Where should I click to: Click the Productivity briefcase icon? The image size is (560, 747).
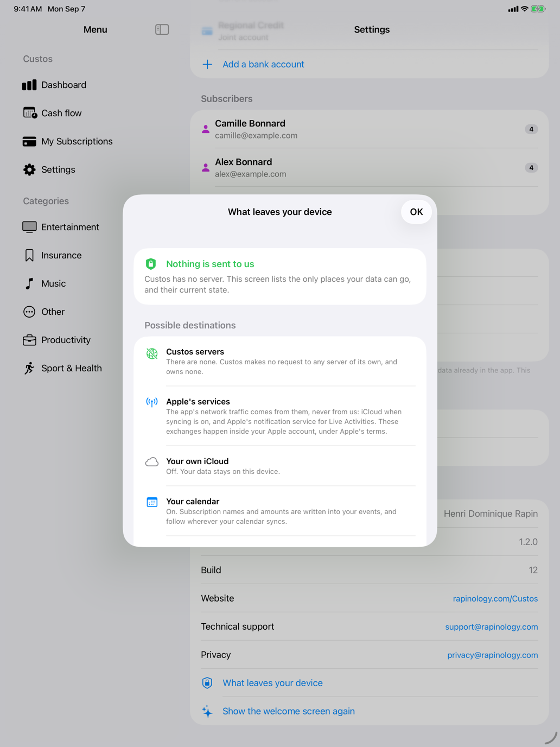(29, 340)
